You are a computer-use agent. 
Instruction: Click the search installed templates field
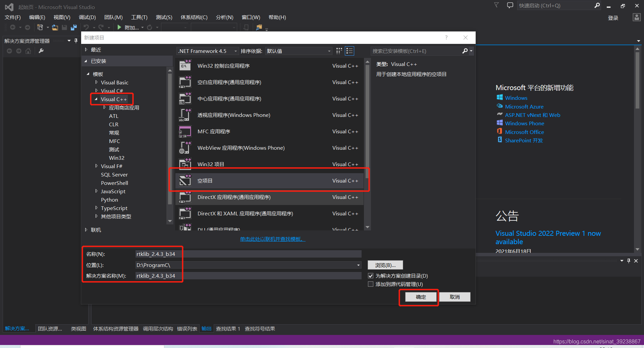(416, 51)
